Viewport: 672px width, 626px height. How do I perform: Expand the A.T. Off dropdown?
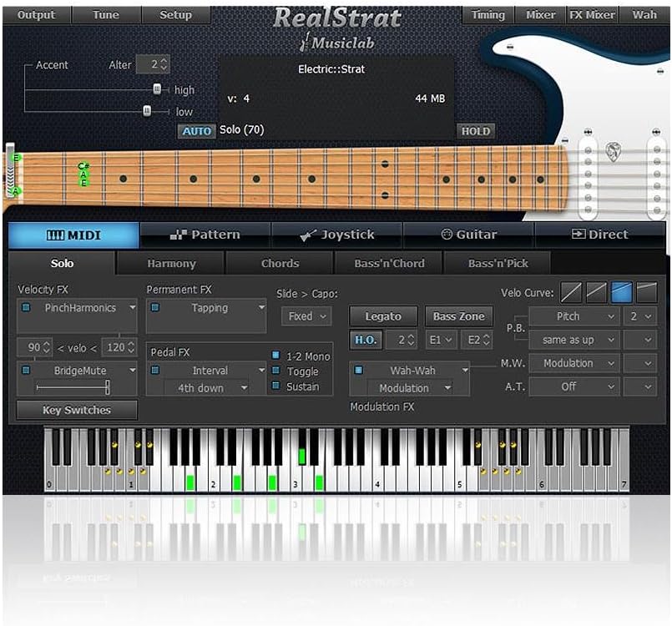pos(573,386)
